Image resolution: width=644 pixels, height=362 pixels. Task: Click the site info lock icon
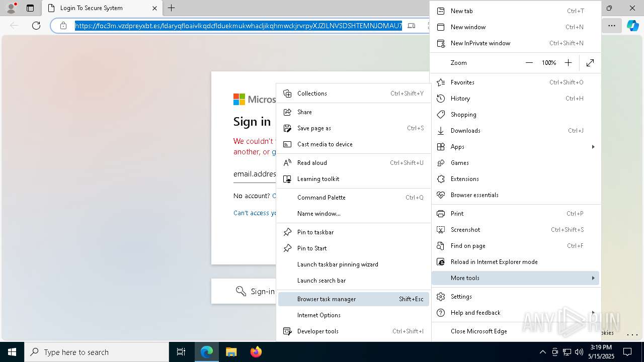[x=63, y=26]
